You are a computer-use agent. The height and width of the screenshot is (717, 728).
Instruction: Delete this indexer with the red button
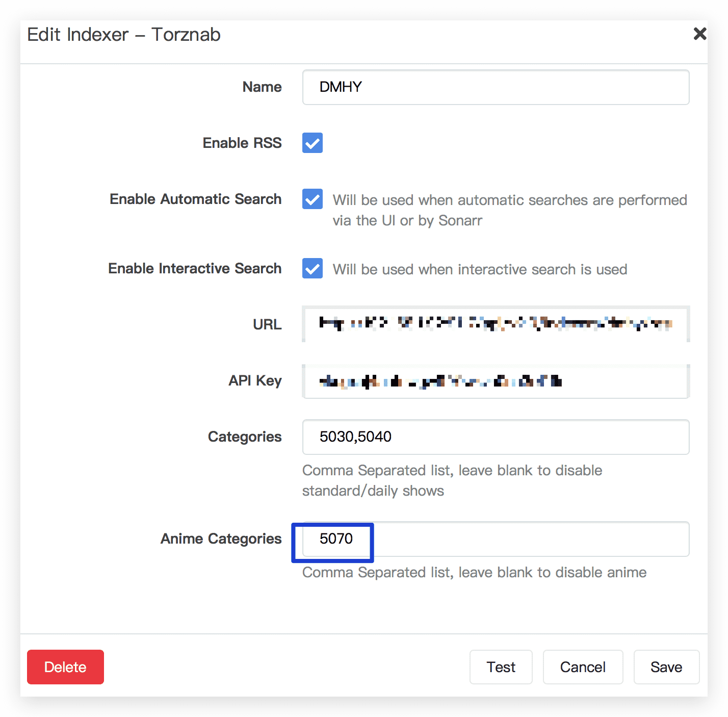(65, 667)
